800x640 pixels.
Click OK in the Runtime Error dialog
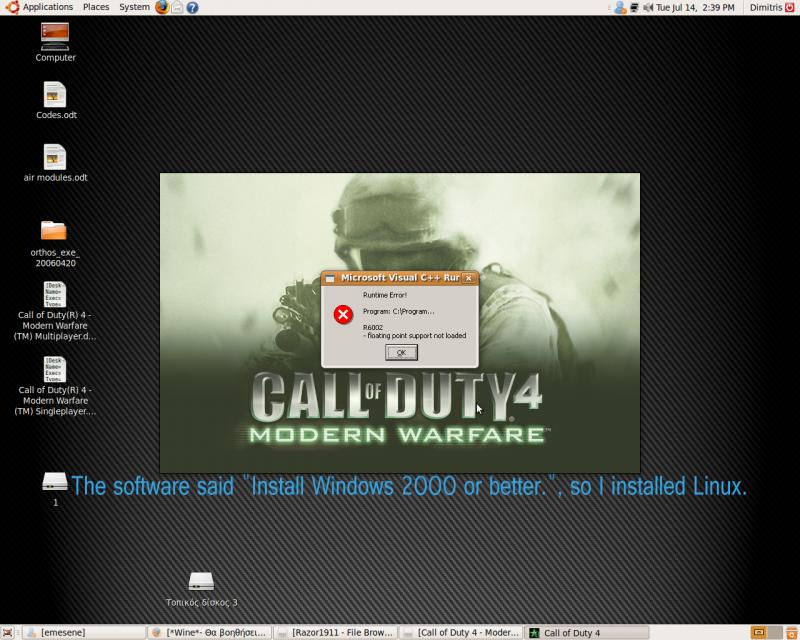tap(402, 352)
